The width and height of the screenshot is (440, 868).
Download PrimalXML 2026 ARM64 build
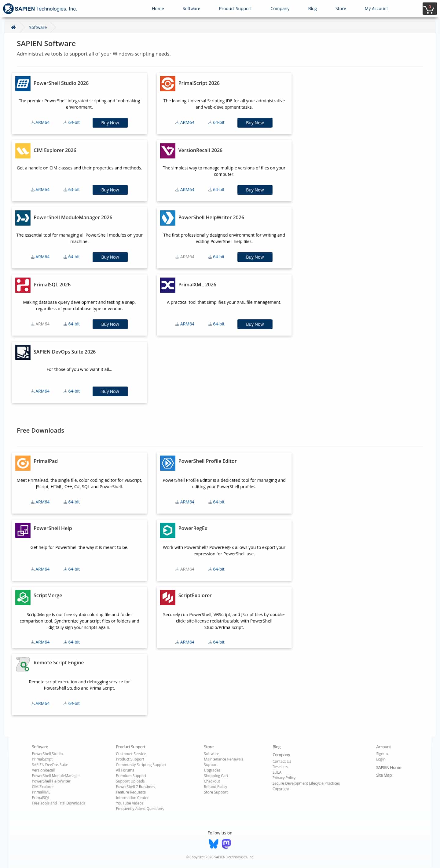tap(185, 324)
